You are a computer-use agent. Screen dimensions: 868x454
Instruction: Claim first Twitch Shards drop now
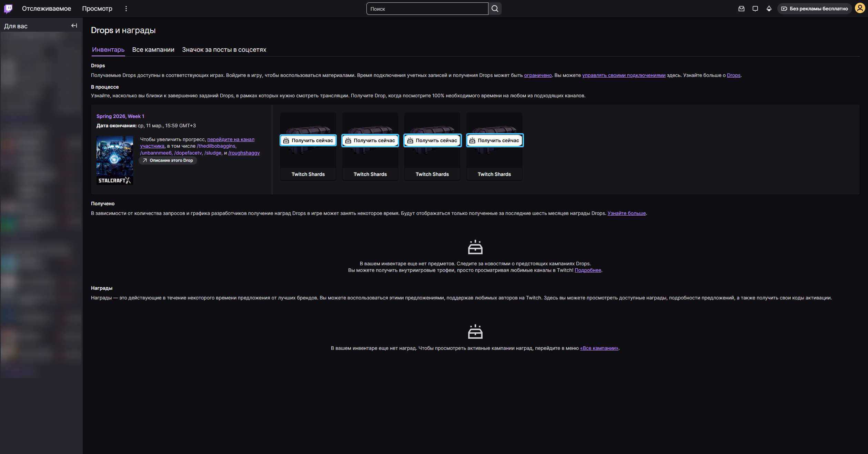pos(308,140)
